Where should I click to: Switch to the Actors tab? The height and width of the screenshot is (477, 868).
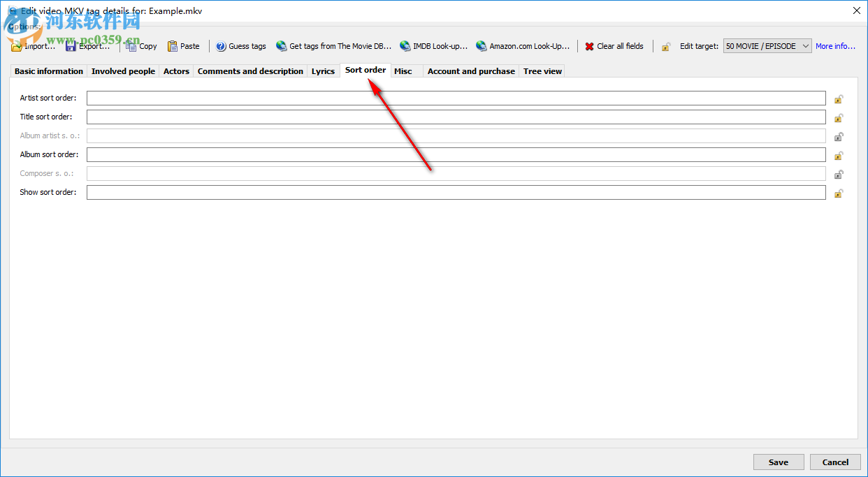[x=175, y=71]
